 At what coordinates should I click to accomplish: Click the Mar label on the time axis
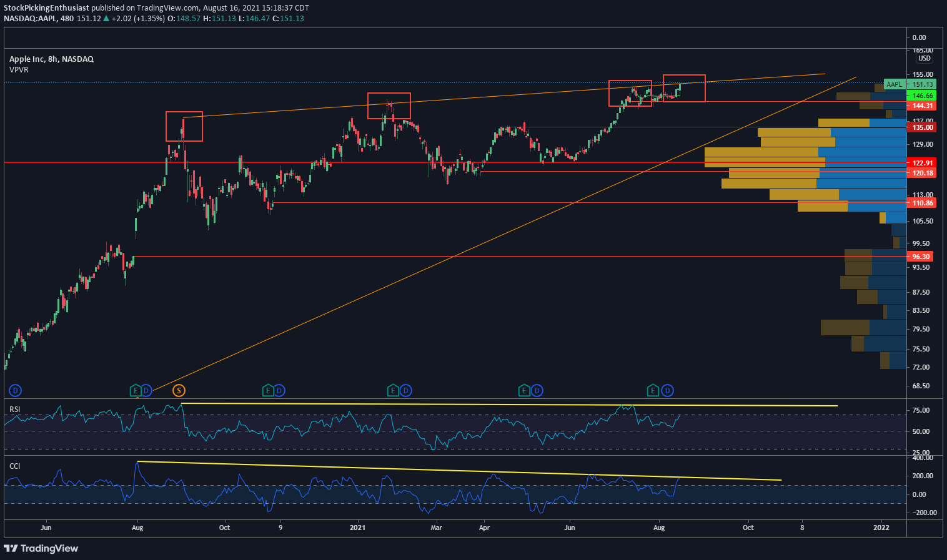pos(436,528)
